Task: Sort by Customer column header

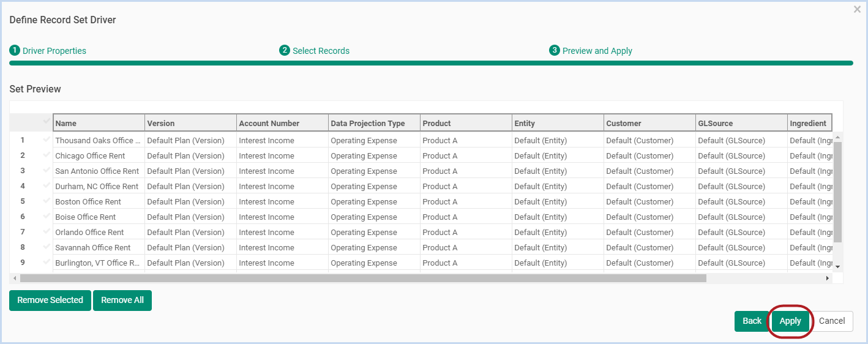Action: [649, 123]
